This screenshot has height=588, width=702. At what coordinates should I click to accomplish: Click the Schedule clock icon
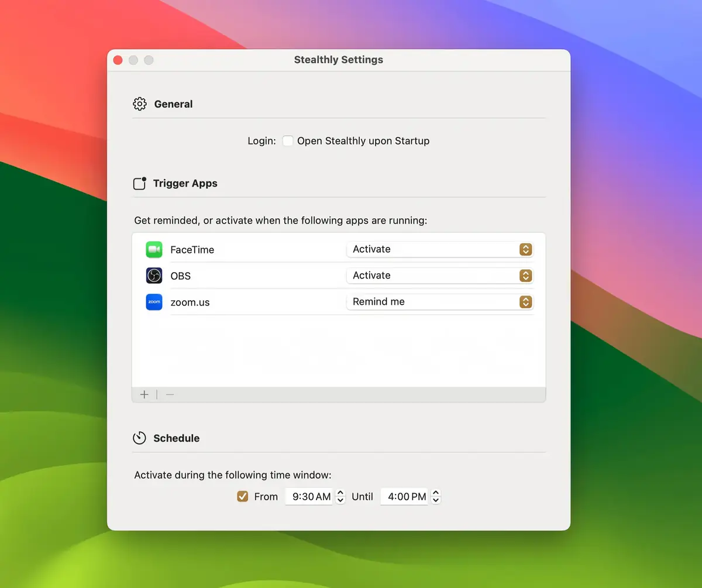pyautogui.click(x=139, y=438)
